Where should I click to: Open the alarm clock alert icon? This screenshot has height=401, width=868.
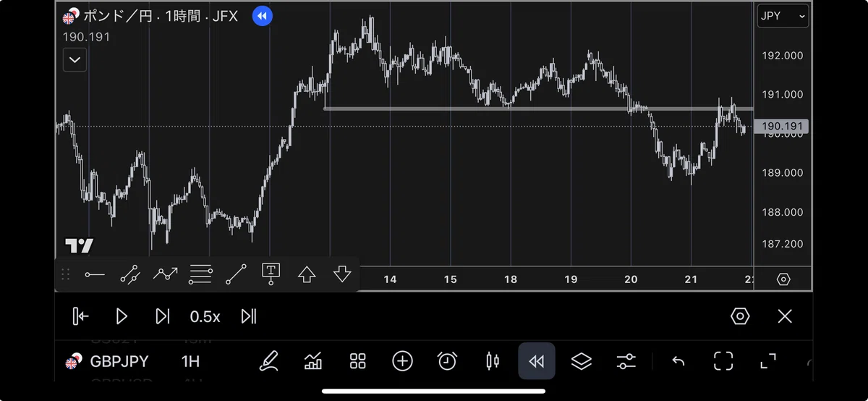click(x=448, y=360)
